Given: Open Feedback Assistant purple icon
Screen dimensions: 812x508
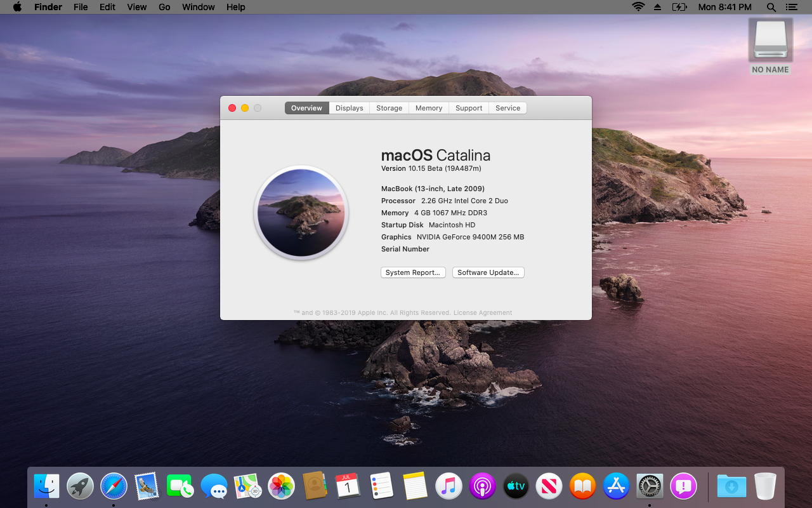Looking at the screenshot, I should click(x=683, y=486).
